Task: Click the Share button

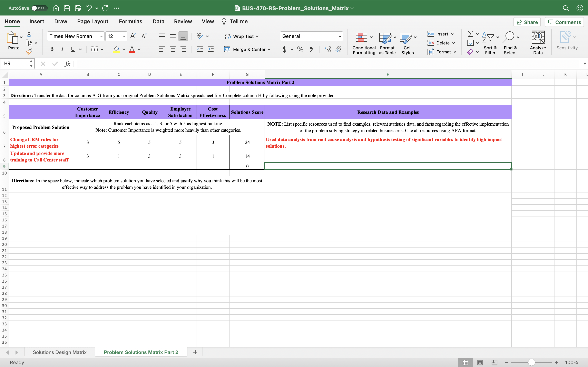Action: (x=527, y=22)
